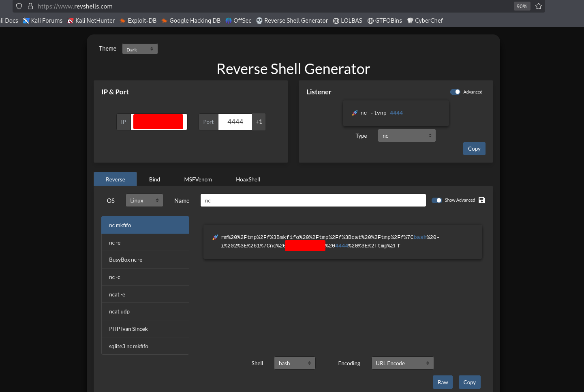This screenshot has width=584, height=392.
Task: Click the Raw button
Action: 443,382
